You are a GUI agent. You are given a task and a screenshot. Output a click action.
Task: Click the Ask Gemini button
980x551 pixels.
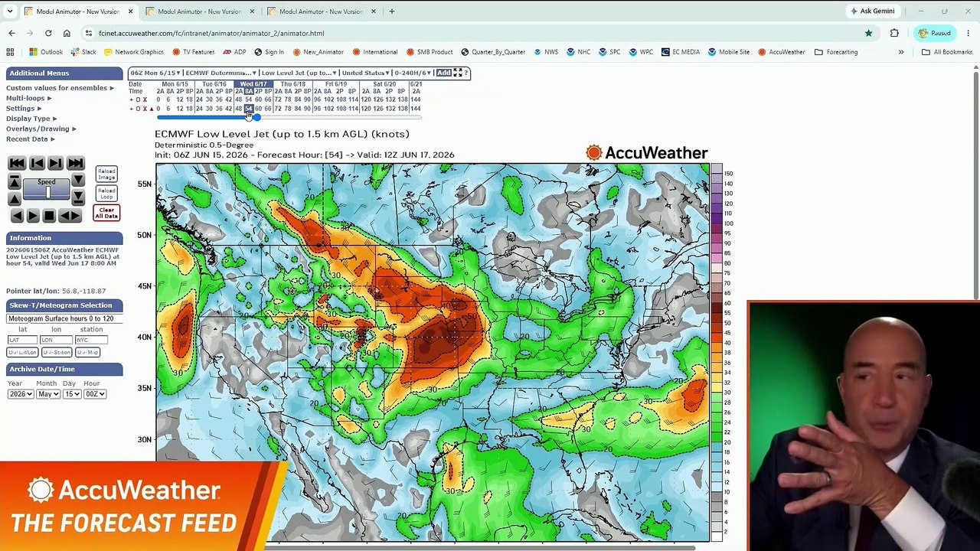872,11
